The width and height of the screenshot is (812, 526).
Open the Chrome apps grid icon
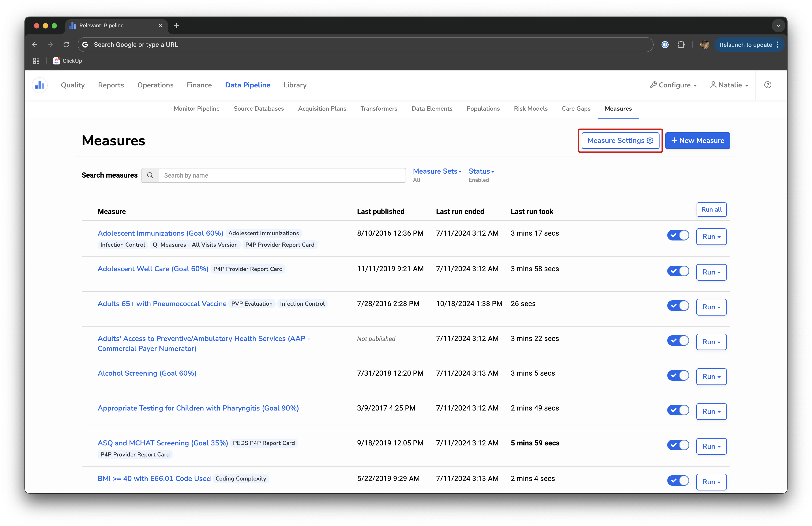36,61
